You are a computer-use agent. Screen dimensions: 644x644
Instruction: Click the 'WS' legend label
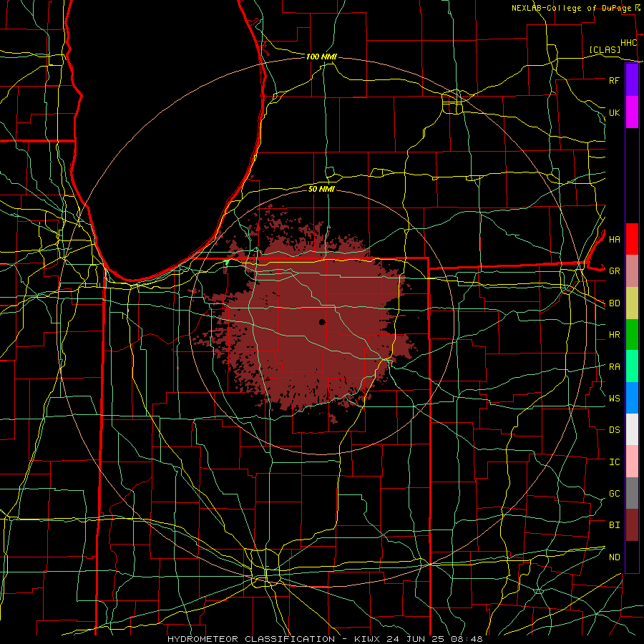point(614,398)
